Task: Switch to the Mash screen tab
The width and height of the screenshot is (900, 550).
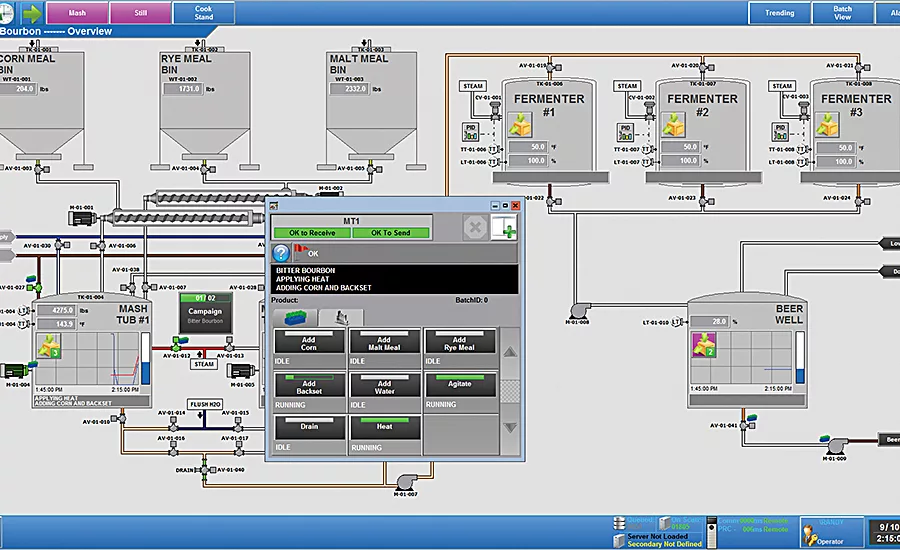Action: (x=76, y=13)
